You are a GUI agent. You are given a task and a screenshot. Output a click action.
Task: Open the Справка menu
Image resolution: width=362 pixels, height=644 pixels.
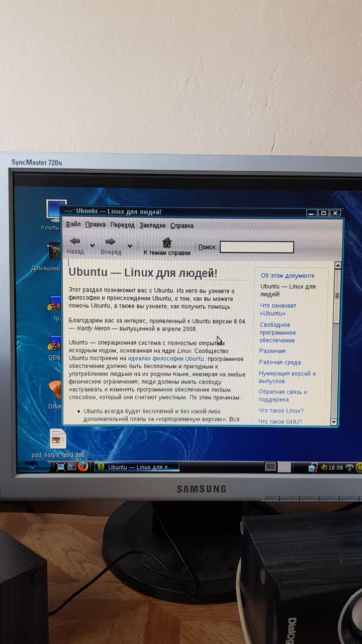(182, 226)
